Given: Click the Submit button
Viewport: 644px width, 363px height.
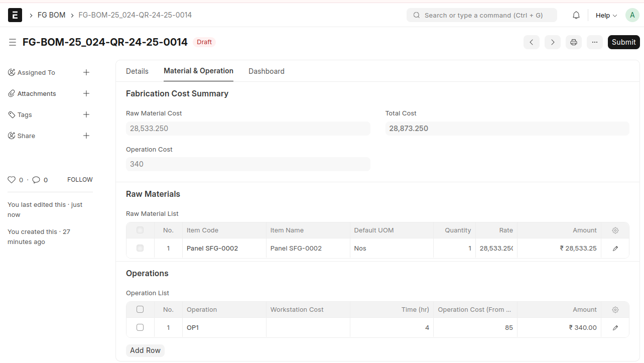Looking at the screenshot, I should (x=623, y=42).
